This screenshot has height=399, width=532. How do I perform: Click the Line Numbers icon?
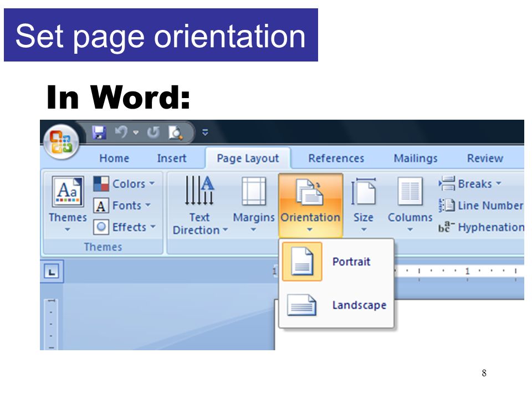(x=447, y=205)
